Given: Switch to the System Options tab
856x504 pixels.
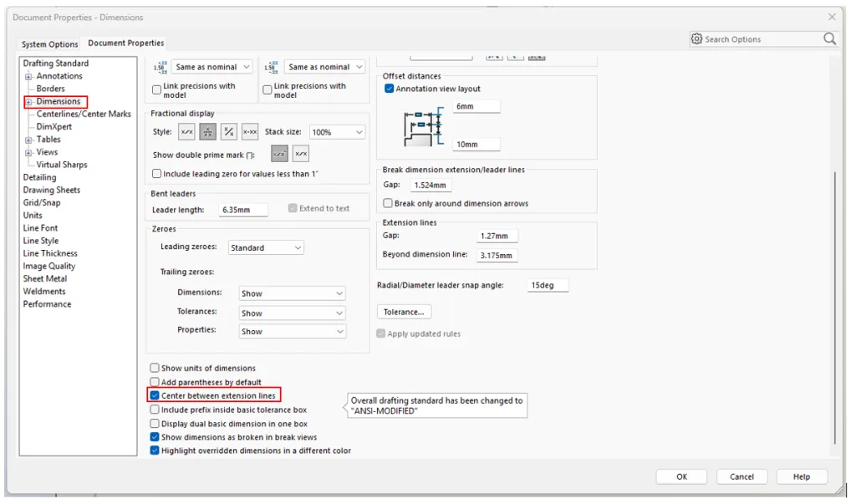Looking at the screenshot, I should pyautogui.click(x=49, y=44).
